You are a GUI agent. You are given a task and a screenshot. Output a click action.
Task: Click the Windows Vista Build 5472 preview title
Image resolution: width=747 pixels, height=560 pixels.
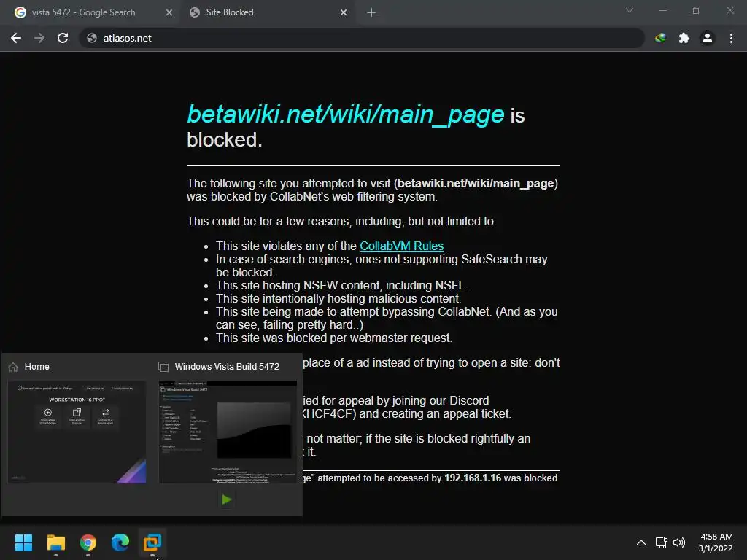click(x=227, y=367)
